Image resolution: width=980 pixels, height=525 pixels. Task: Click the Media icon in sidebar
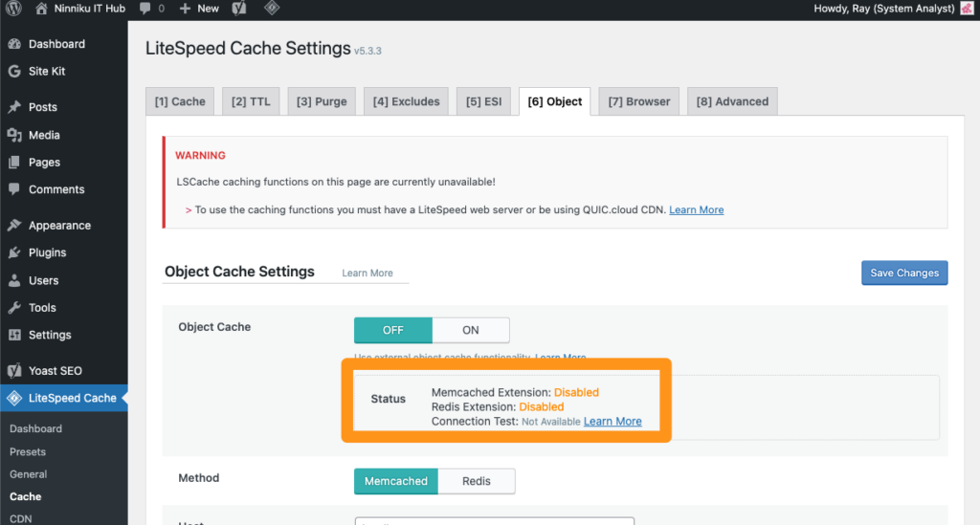[x=14, y=135]
